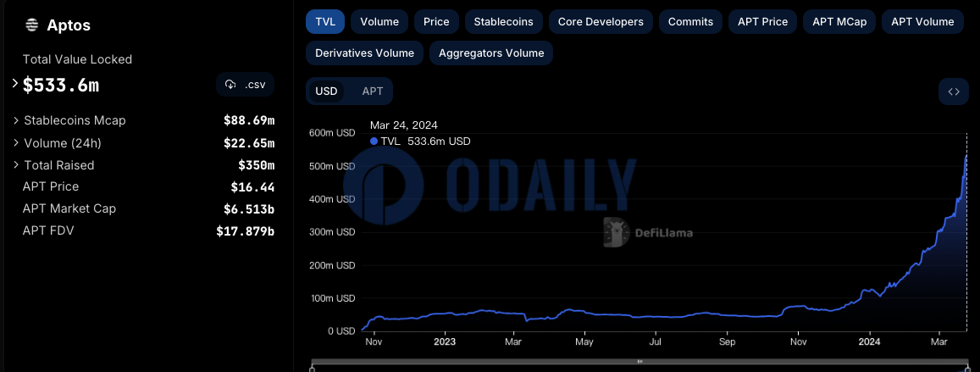Toggle the TVL chart metric
980x372 pixels.
tap(325, 22)
